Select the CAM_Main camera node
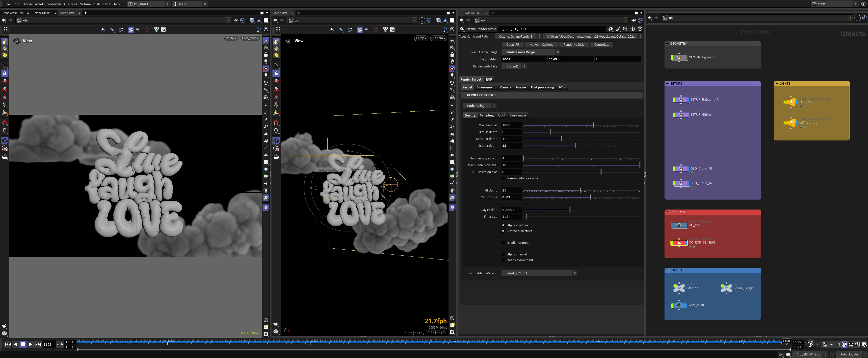 [679, 305]
